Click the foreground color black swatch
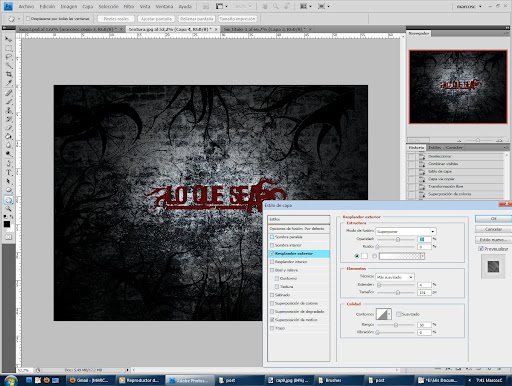 [x=7, y=224]
